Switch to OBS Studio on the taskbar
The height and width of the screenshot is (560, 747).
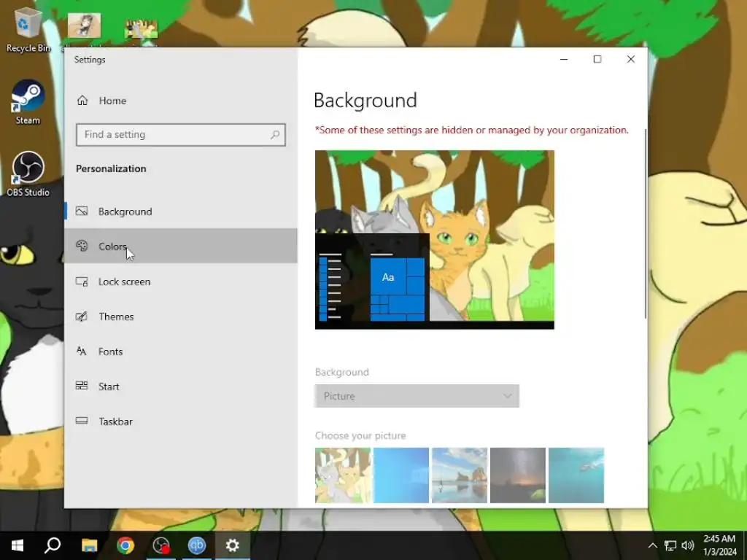[161, 545]
